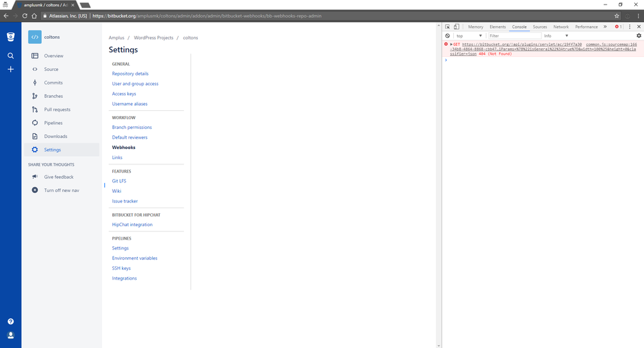Open the Chrome three-dot menu
Image resolution: width=644 pixels, height=348 pixels.
pos(638,16)
